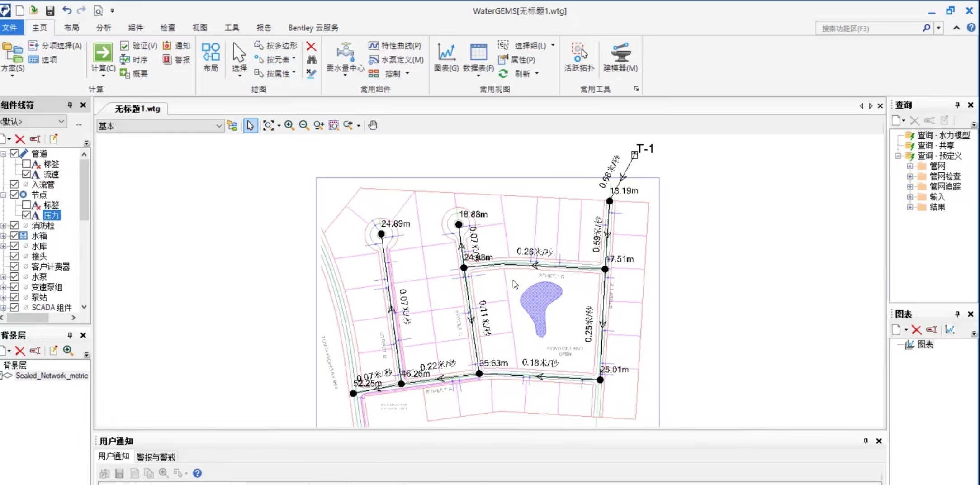This screenshot has height=485, width=980.
Task: Select the 选择 arrow tool in ribbon
Action: tap(239, 52)
